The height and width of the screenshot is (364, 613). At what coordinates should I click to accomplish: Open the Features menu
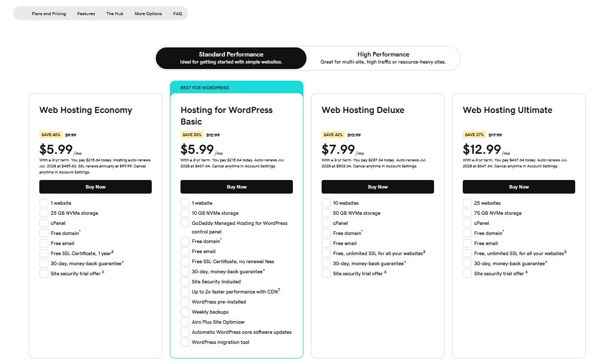(x=86, y=14)
